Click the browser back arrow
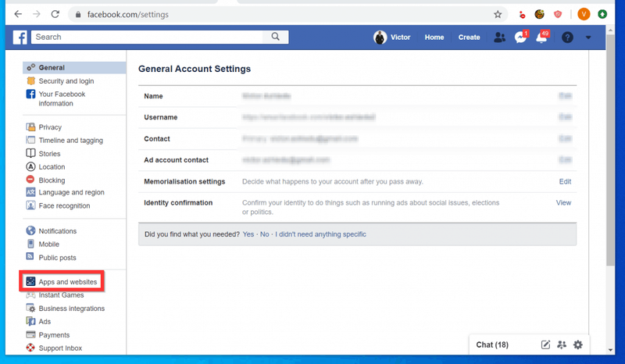 [18, 14]
